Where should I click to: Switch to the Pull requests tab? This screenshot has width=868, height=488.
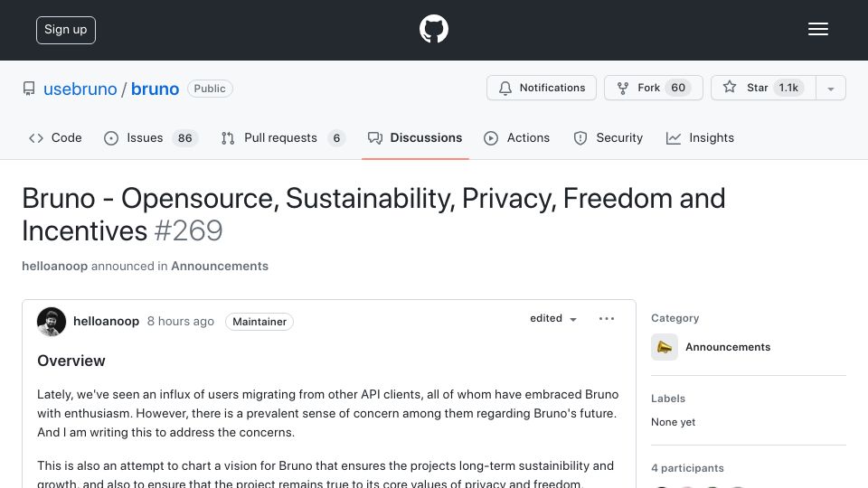(283, 137)
